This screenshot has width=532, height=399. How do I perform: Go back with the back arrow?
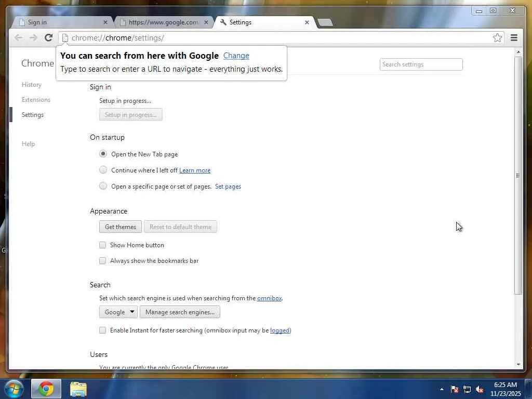[x=18, y=37]
